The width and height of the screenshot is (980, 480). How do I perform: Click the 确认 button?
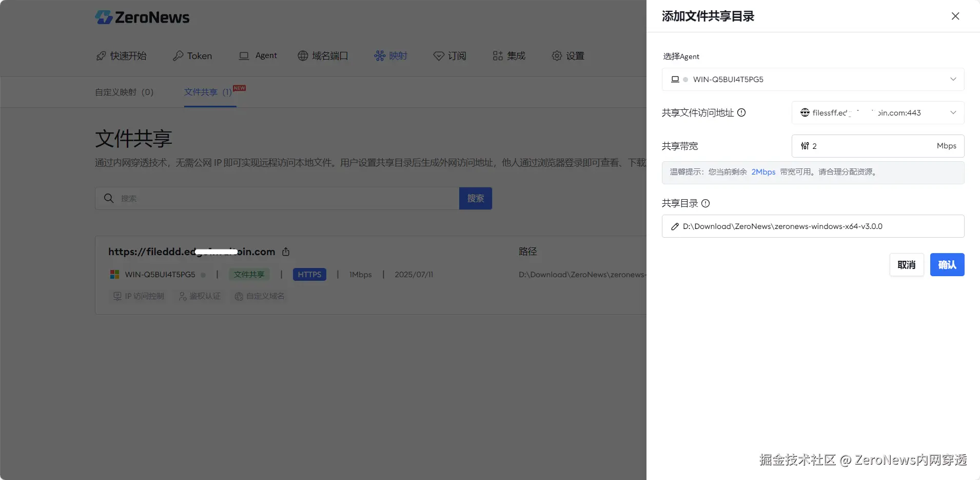tap(947, 265)
